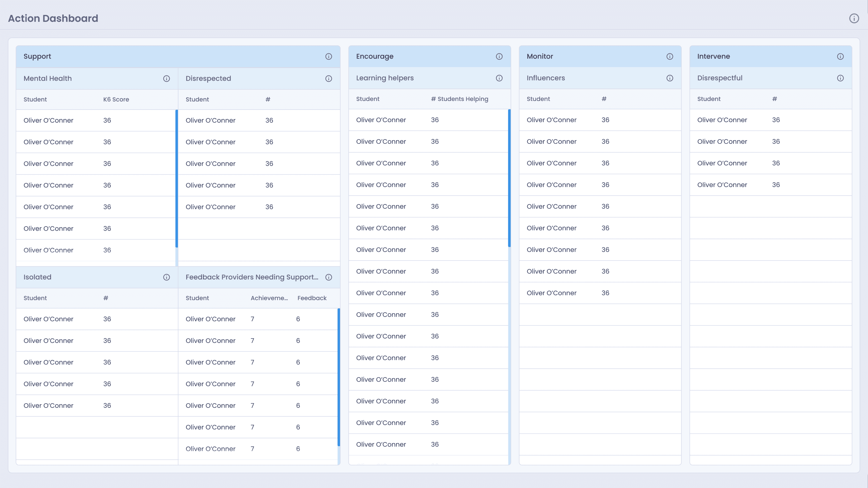868x488 pixels.
Task: Click the Encourage section heading
Action: 375,56
